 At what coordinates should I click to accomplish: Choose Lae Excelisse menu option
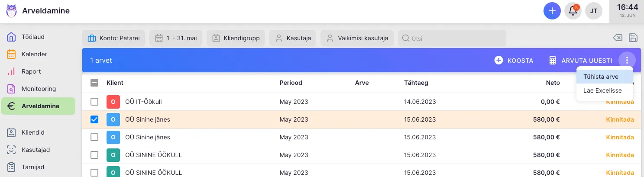602,90
